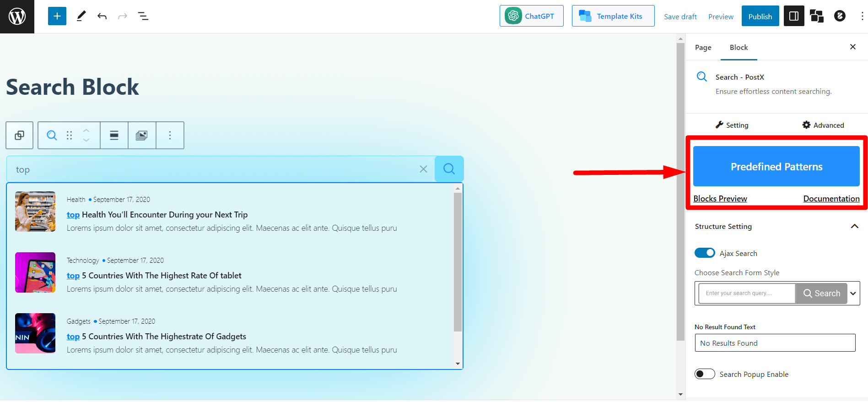Click the Search block type icon
Screen dimensions: 868x402
tap(52, 135)
